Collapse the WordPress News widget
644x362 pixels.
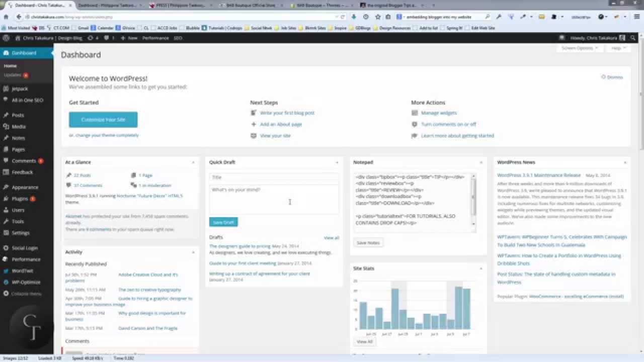pos(625,162)
